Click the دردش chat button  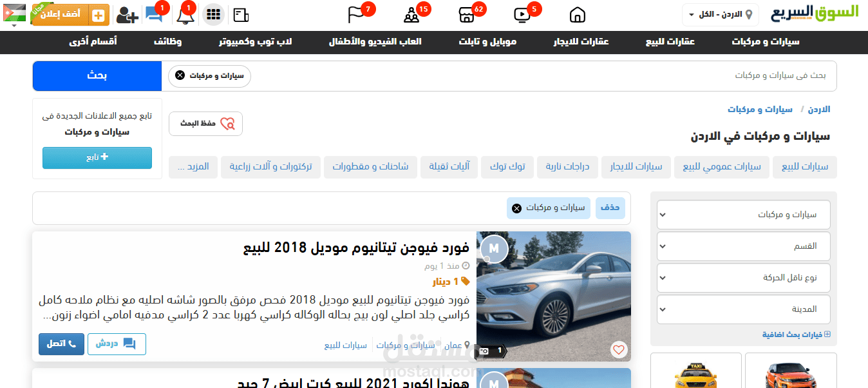(x=117, y=344)
